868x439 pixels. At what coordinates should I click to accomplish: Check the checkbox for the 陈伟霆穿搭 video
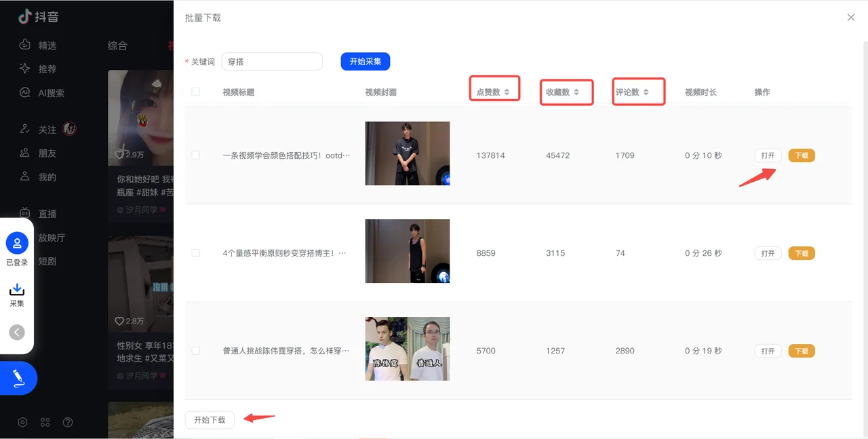(195, 351)
